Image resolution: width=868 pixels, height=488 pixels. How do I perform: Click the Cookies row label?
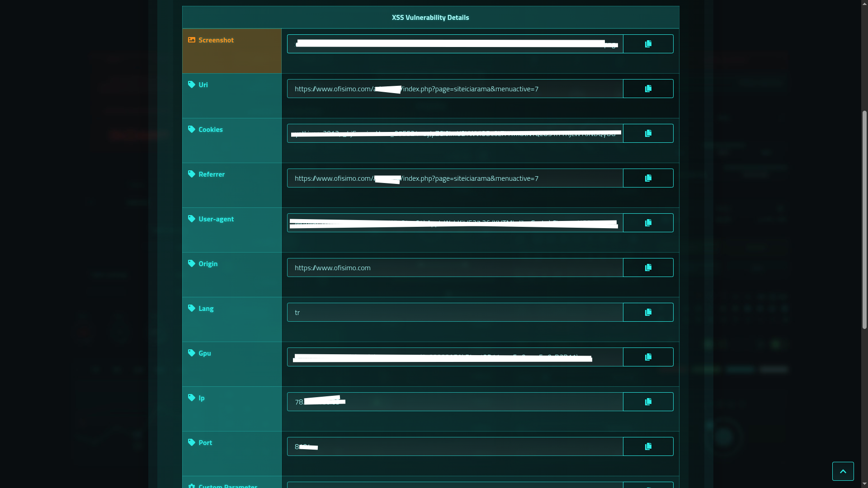[x=211, y=129]
